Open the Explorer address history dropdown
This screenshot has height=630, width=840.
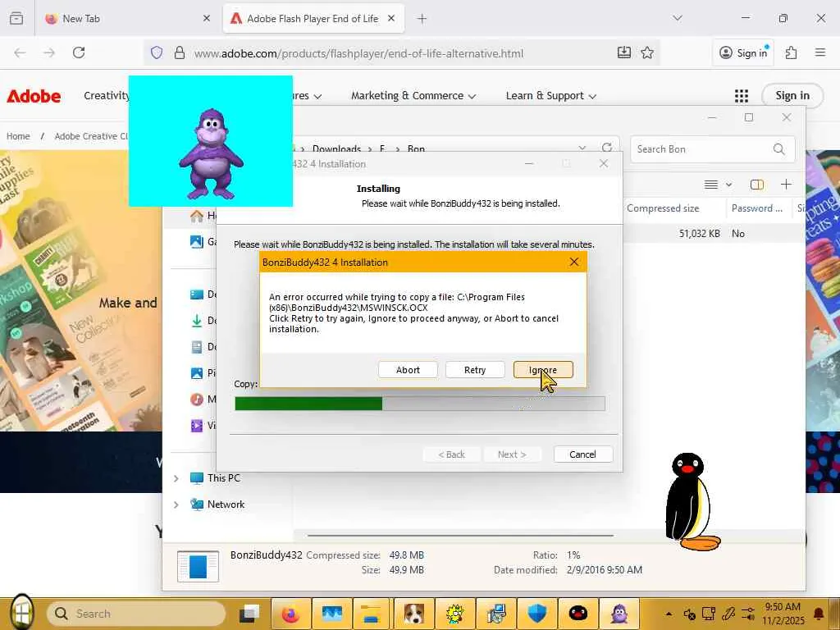pyautogui.click(x=582, y=148)
